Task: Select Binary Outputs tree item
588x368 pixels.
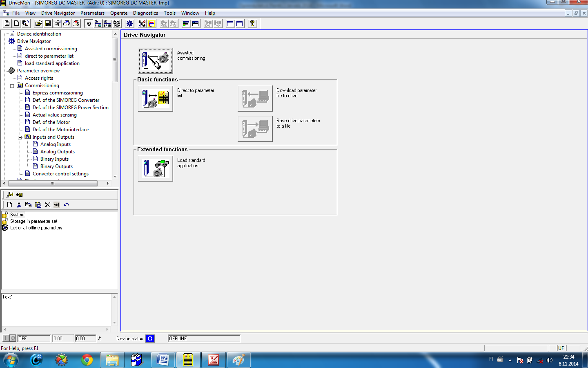Action: point(56,166)
